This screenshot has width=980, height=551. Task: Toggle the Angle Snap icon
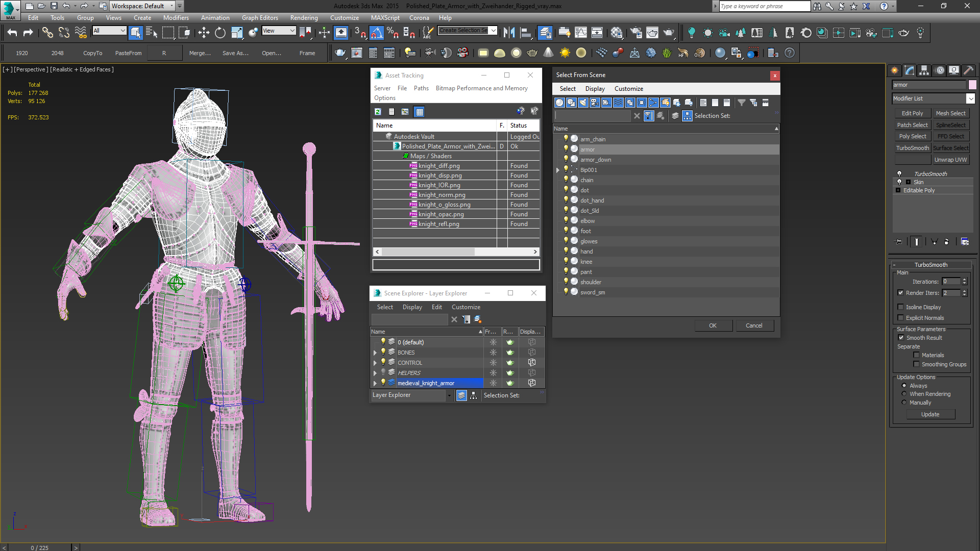coord(376,33)
